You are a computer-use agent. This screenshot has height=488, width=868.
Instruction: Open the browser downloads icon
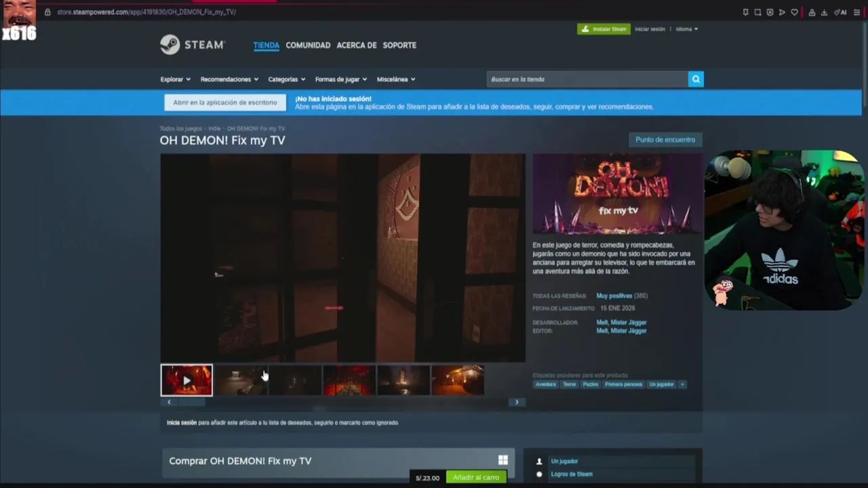[x=824, y=12]
